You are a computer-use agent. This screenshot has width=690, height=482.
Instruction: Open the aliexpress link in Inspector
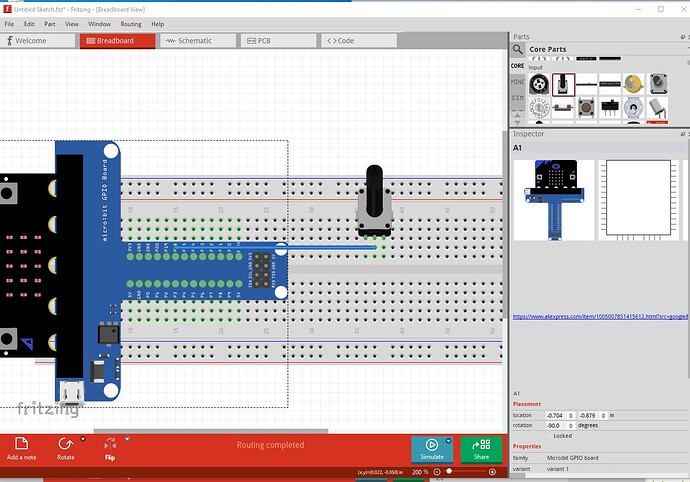pos(600,316)
